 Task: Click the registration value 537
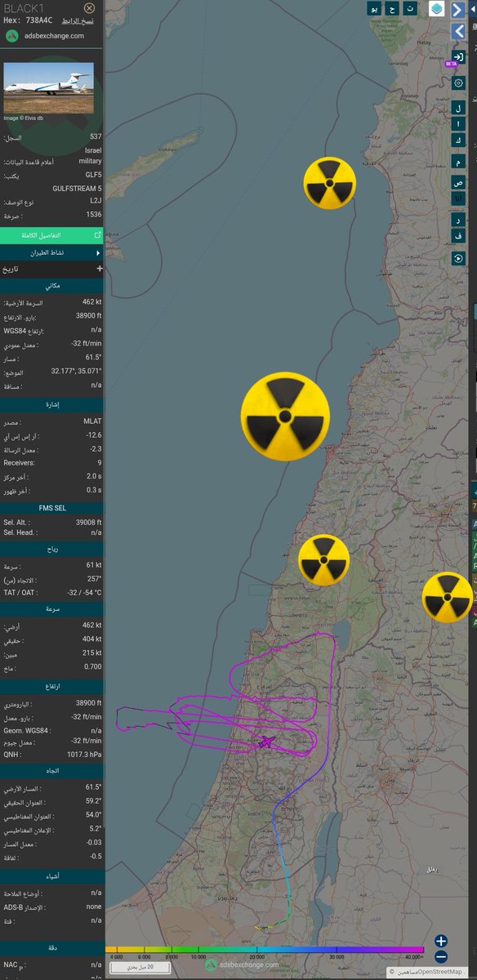[x=96, y=136]
